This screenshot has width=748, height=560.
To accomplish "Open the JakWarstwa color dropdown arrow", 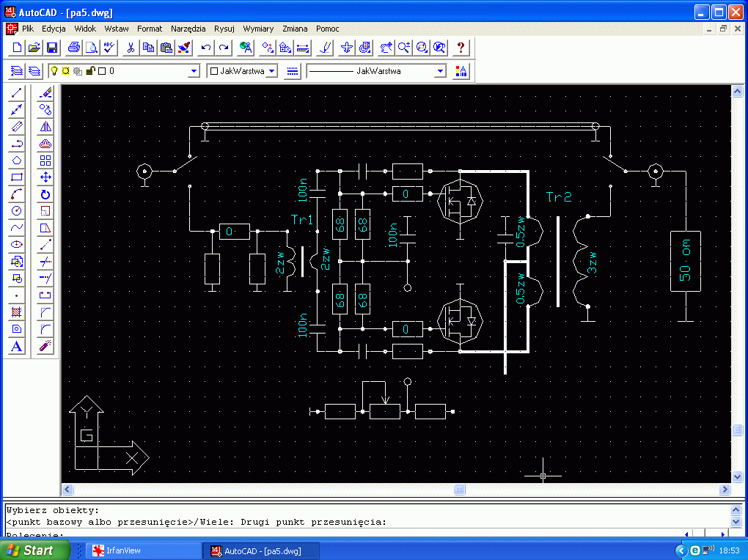I will tap(271, 71).
